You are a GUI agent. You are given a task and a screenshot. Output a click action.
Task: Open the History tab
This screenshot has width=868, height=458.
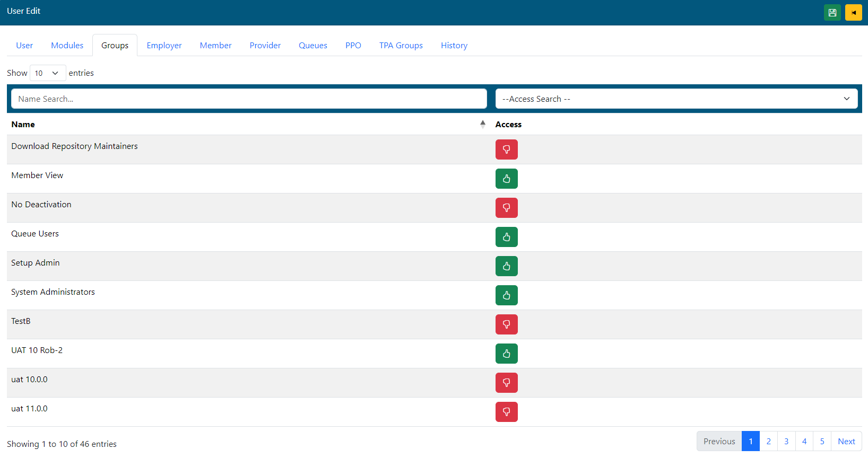454,46
